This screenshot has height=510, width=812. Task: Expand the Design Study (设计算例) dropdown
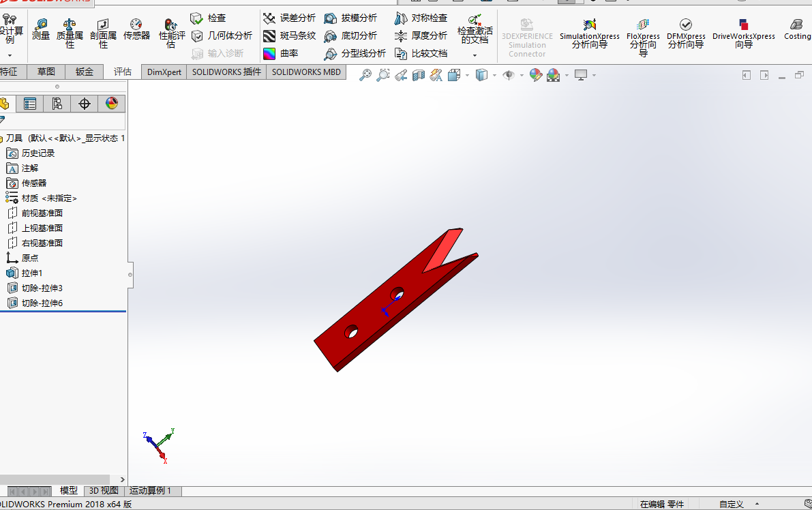pos(10,55)
